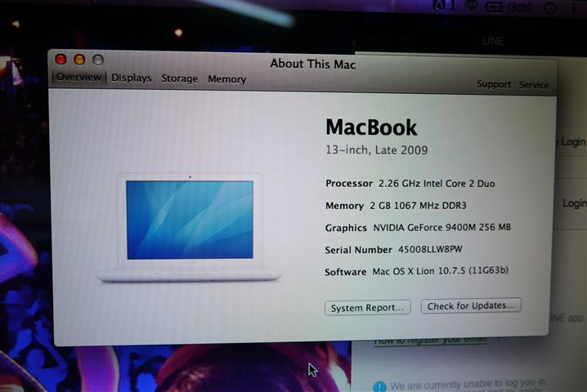This screenshot has width=587, height=392.
Task: Click Check for Updates button
Action: click(x=471, y=306)
